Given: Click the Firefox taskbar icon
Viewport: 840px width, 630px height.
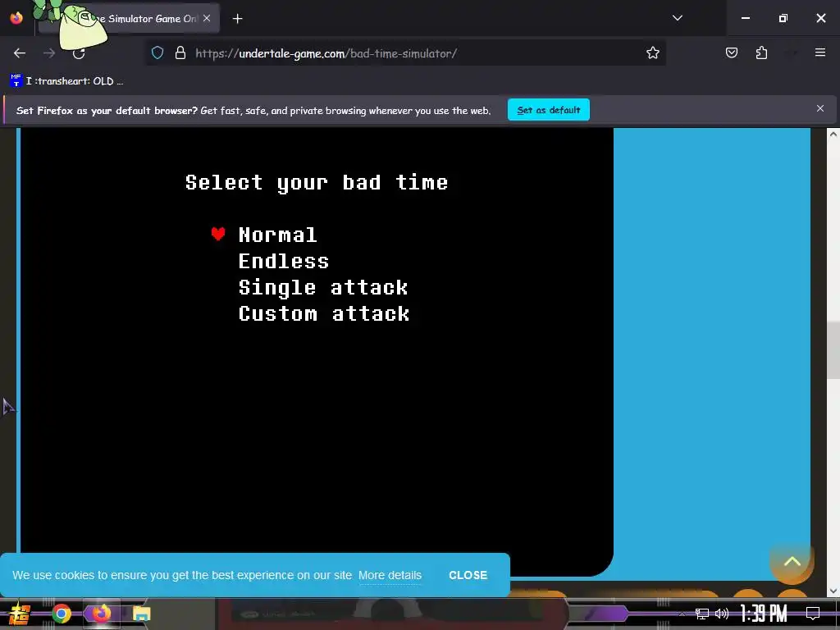Looking at the screenshot, I should [x=101, y=614].
